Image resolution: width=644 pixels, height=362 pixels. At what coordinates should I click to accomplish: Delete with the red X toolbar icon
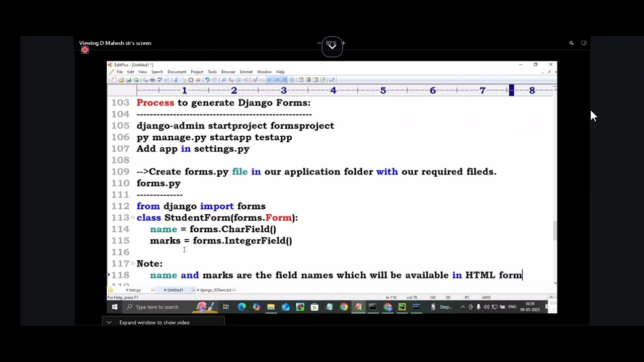click(198, 80)
